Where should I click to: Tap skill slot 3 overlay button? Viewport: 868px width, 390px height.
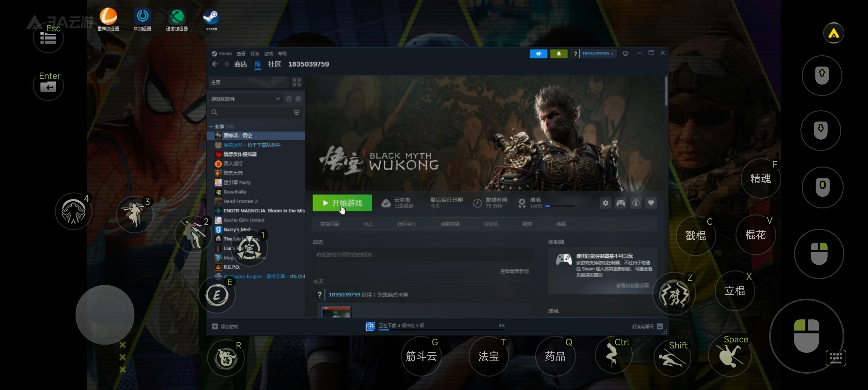click(x=134, y=215)
